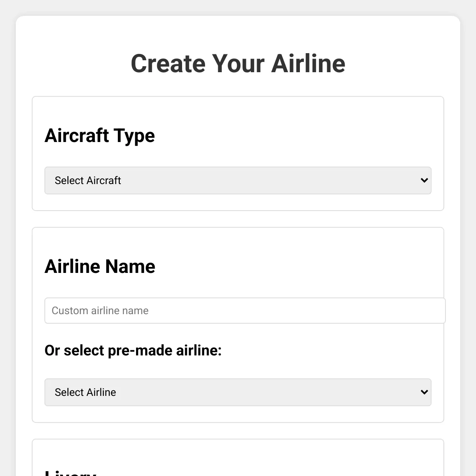Click the 'Or select pre-made airline:' label

tap(133, 351)
